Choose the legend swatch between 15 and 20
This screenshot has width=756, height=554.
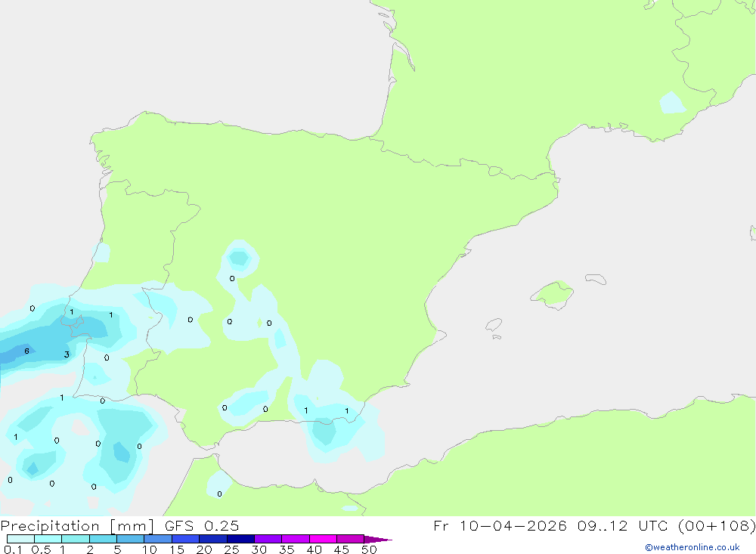[186, 539]
